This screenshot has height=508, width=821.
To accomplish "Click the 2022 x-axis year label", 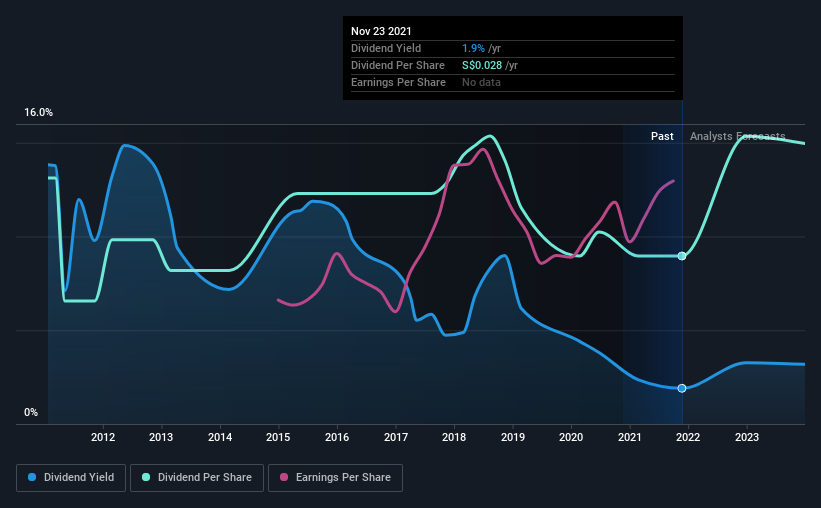I will (688, 437).
